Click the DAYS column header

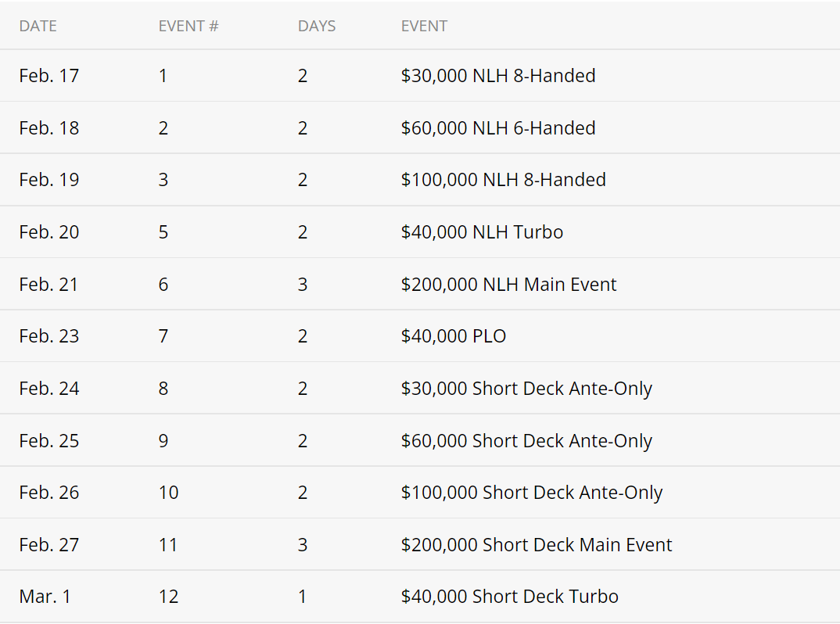[x=317, y=26]
